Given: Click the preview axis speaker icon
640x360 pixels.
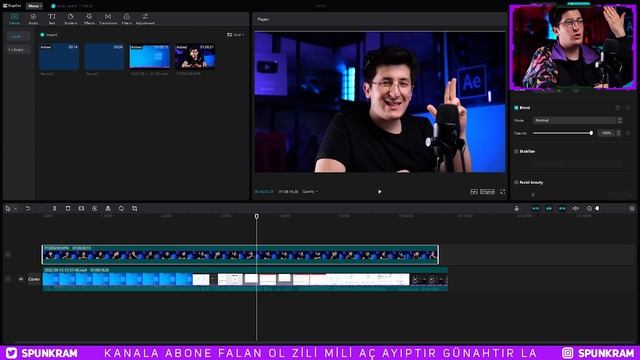Looking at the screenshot, I should (x=576, y=209).
